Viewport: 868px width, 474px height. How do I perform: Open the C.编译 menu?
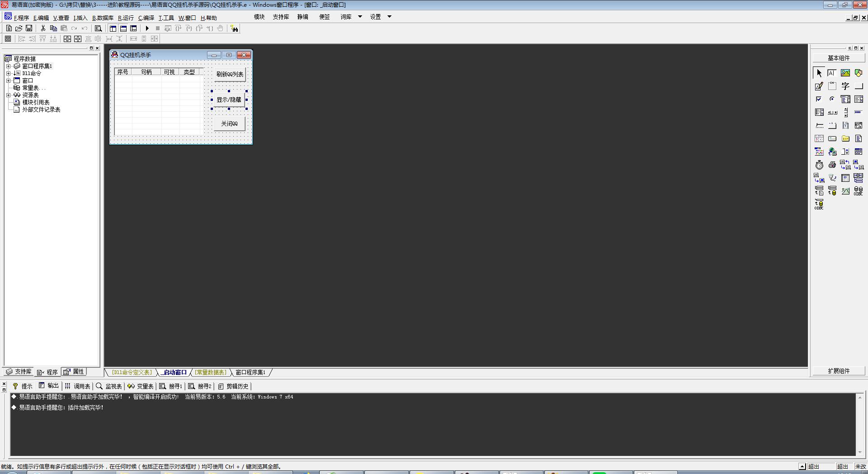tap(146, 18)
